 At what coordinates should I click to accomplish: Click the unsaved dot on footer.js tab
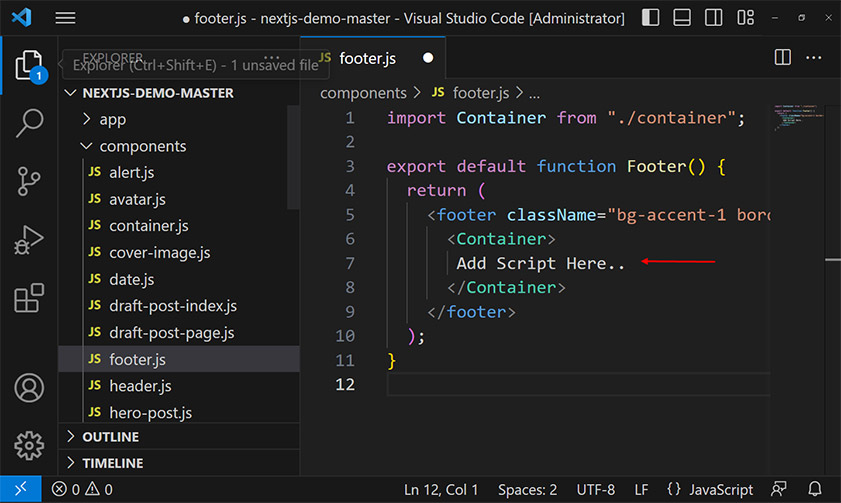click(427, 57)
